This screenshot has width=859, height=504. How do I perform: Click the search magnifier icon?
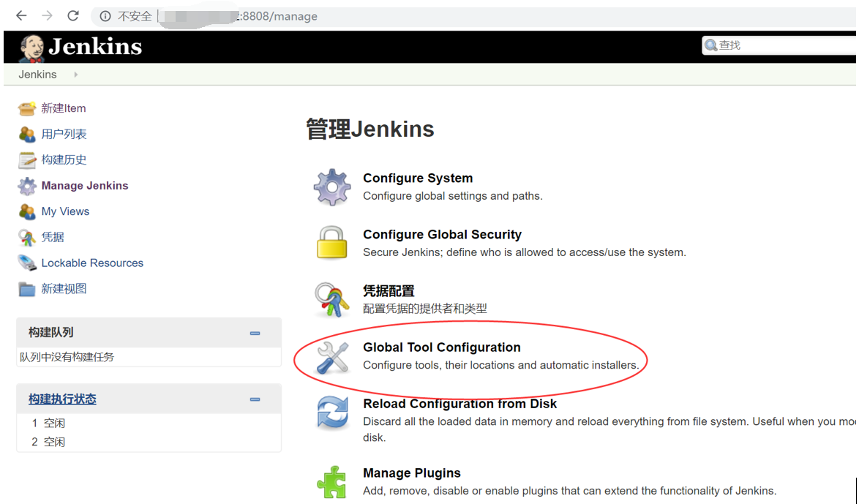(711, 45)
